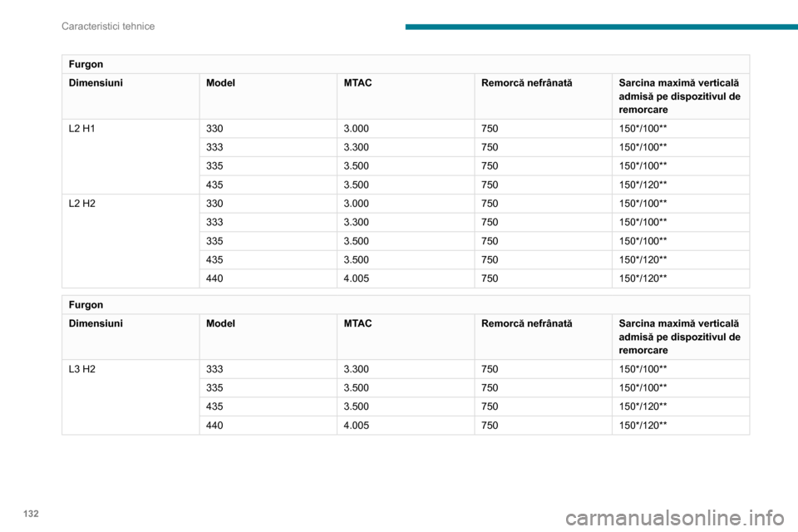Click the Model column header in second table

pyautogui.click(x=220, y=324)
